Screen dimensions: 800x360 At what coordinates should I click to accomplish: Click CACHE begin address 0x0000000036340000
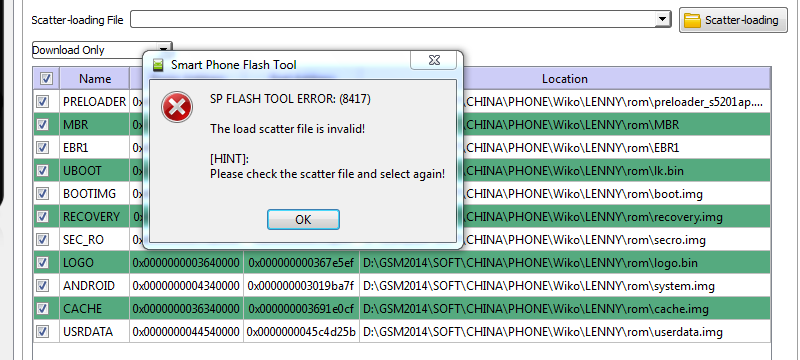pos(186,308)
